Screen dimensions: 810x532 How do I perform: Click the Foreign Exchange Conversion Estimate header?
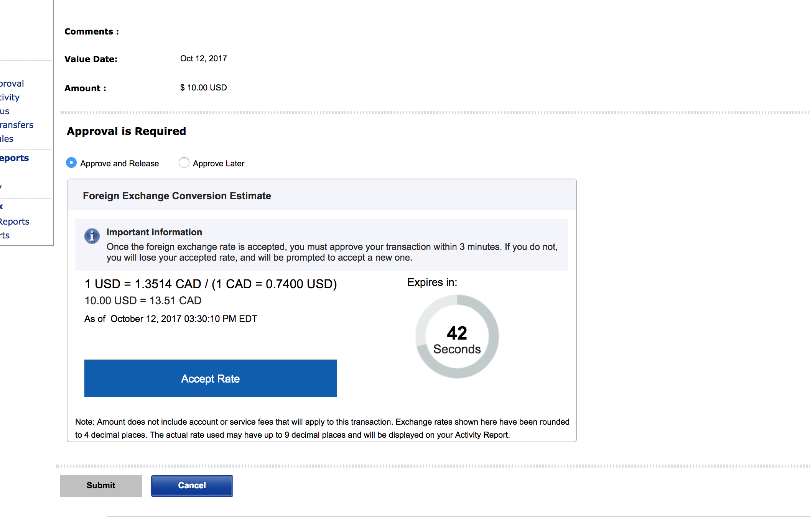point(177,196)
